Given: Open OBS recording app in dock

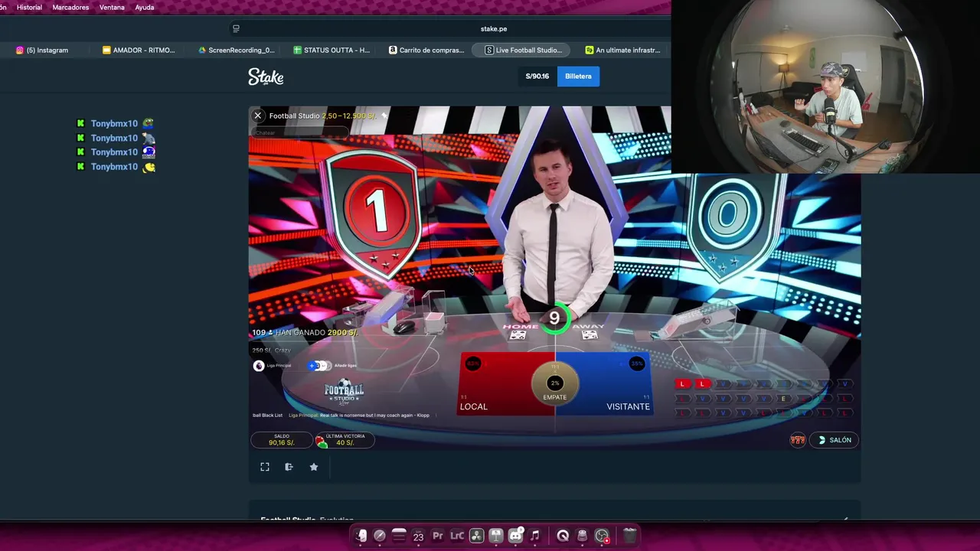Looking at the screenshot, I should [x=602, y=536].
